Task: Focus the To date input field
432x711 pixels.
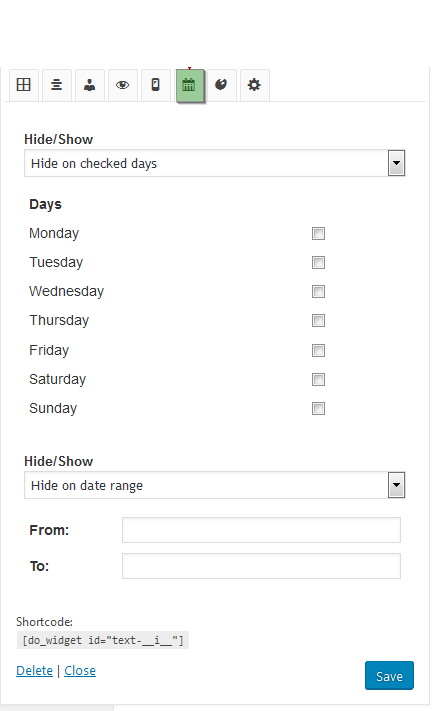Action: (262, 566)
